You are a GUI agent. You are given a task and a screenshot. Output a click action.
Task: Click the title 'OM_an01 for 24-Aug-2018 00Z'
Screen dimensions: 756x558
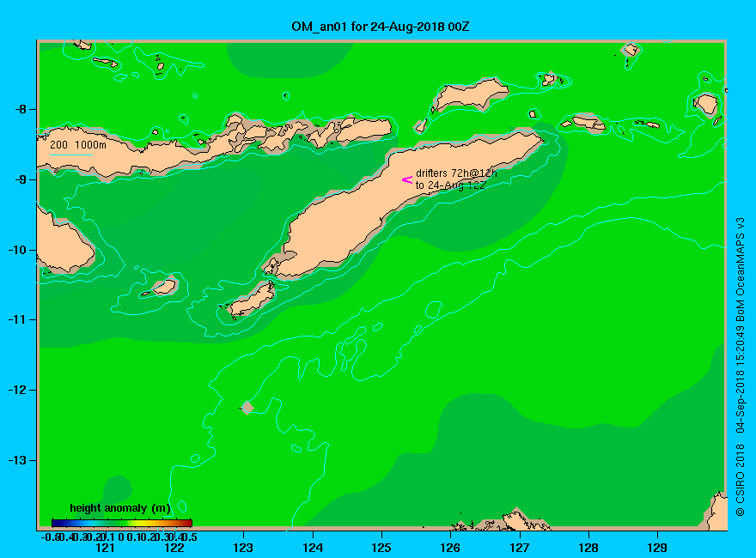click(x=380, y=27)
